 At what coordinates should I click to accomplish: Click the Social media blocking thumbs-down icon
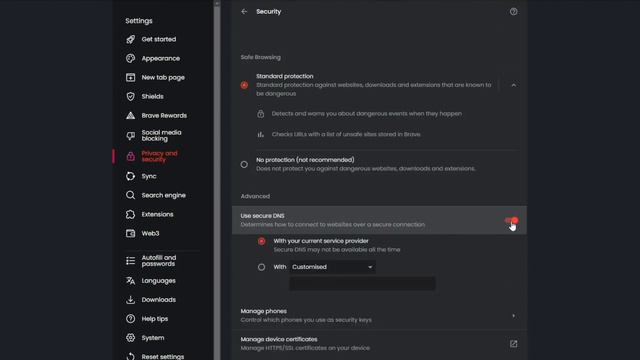click(130, 136)
